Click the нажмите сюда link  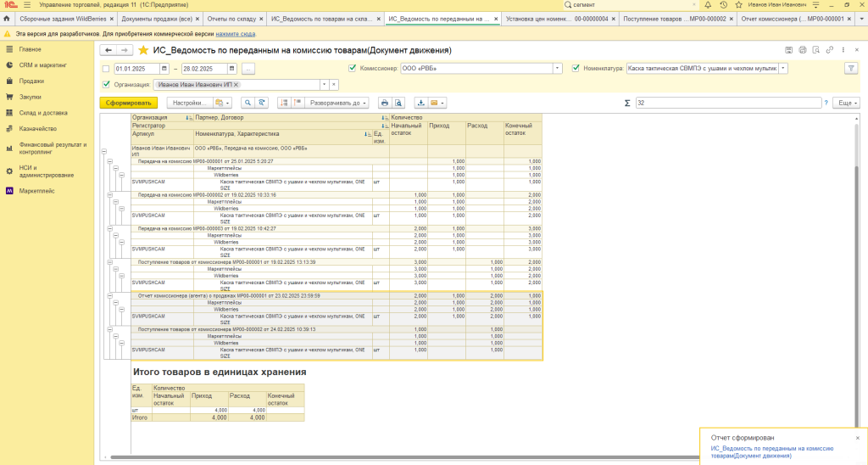coord(236,34)
